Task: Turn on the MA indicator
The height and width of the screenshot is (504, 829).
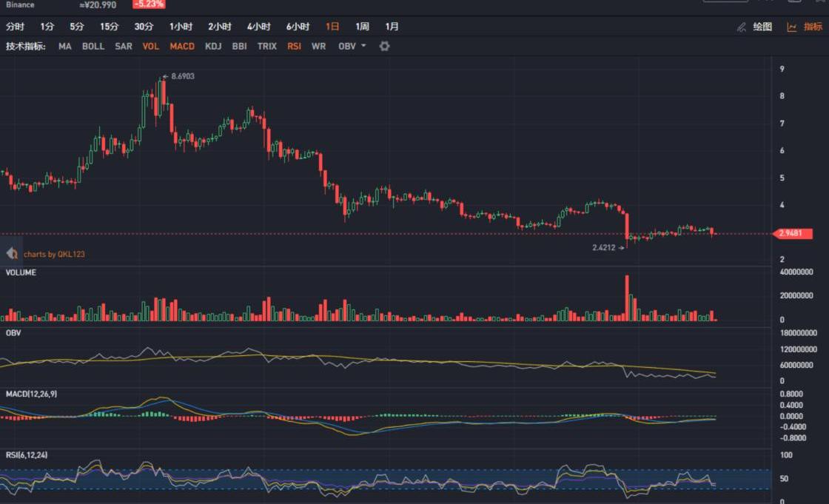Action: [65, 46]
